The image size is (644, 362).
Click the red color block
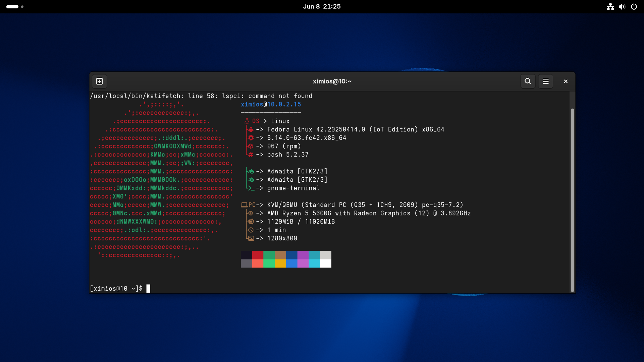click(x=258, y=255)
